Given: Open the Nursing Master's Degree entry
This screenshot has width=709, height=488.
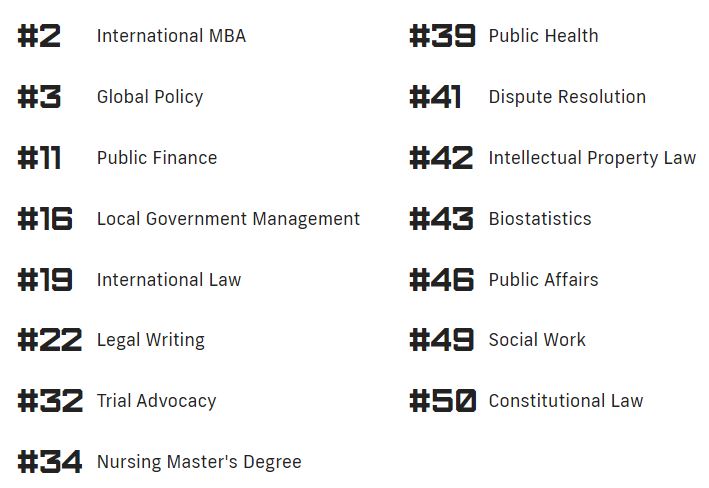Looking at the screenshot, I should point(199,462).
